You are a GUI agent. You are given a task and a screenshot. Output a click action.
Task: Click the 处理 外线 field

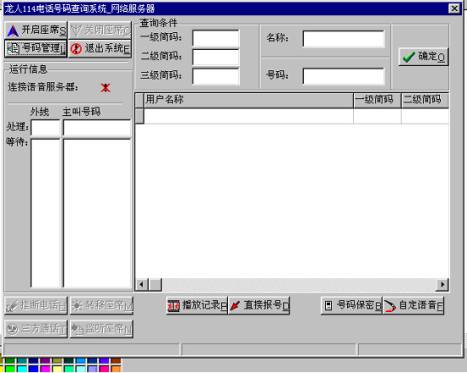45,128
